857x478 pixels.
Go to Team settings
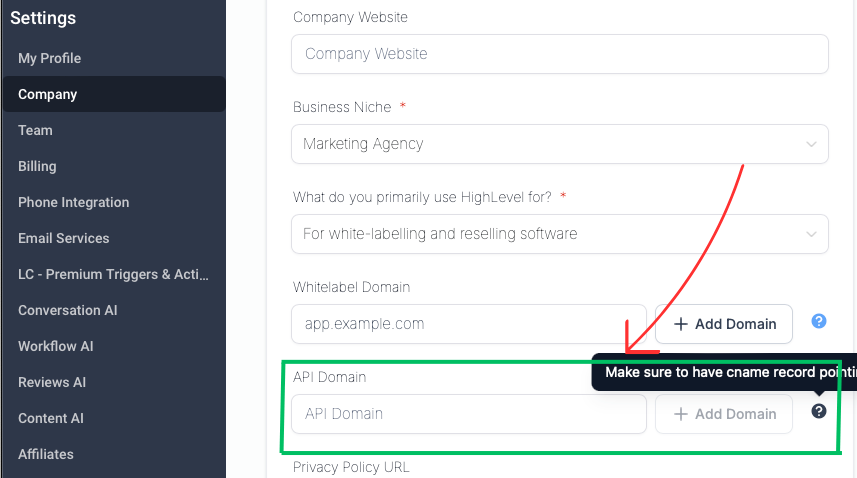[35, 130]
